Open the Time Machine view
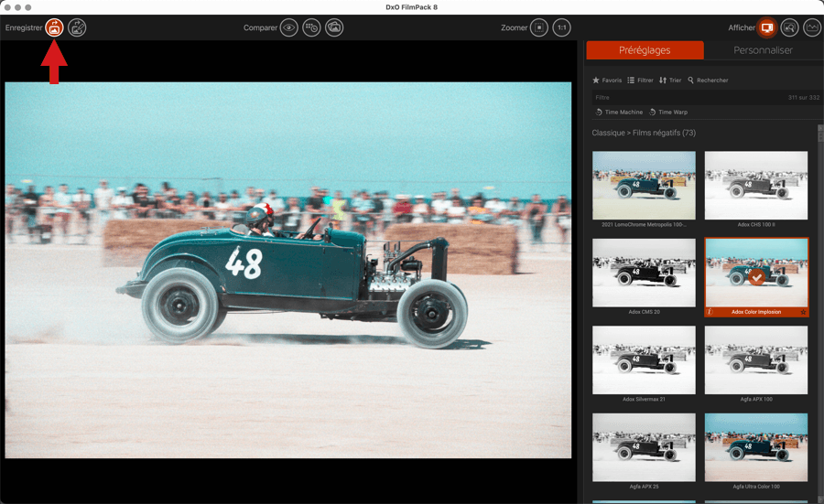Image resolution: width=824 pixels, height=504 pixels. pyautogui.click(x=619, y=113)
